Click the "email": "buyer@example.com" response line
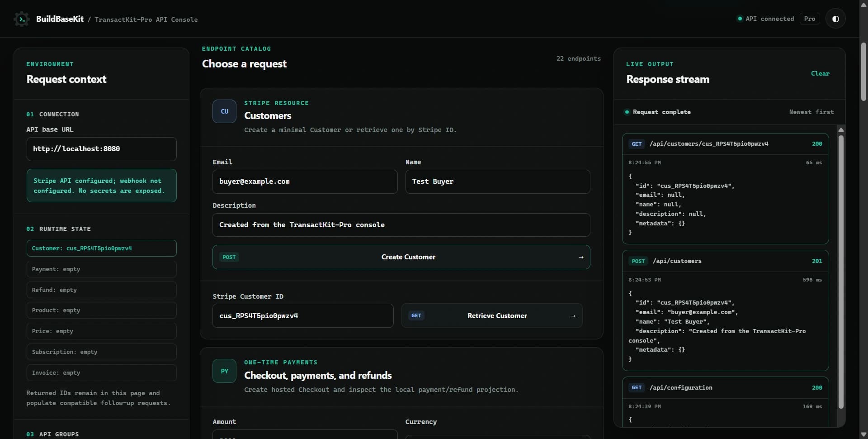This screenshot has width=868, height=439. [687, 312]
